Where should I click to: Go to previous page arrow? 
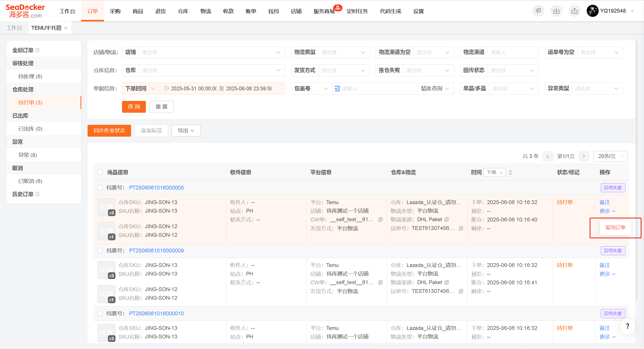pyautogui.click(x=548, y=156)
